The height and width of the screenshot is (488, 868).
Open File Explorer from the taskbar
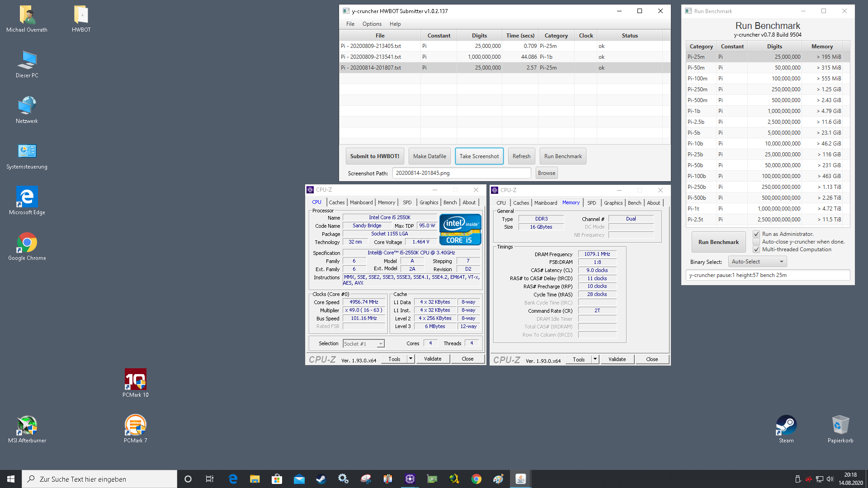click(255, 479)
